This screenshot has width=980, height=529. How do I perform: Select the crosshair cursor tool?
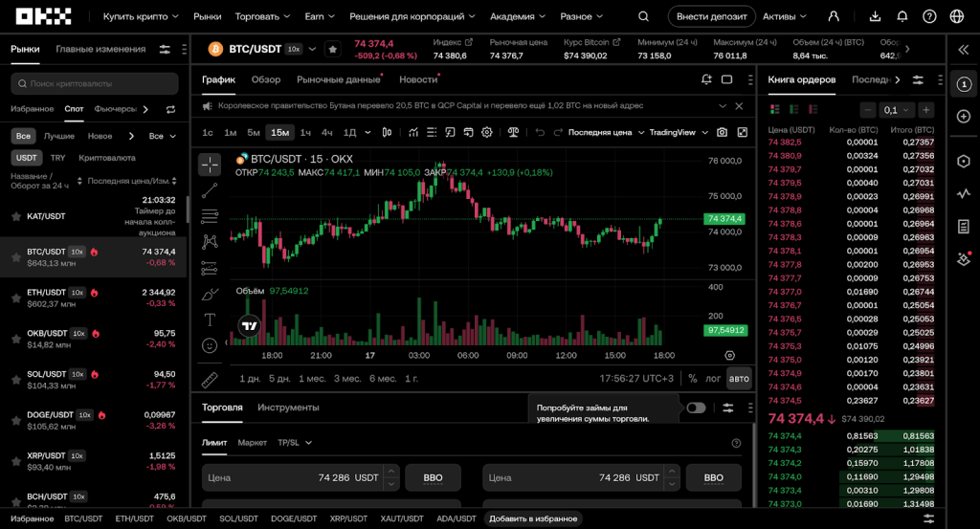[x=210, y=165]
